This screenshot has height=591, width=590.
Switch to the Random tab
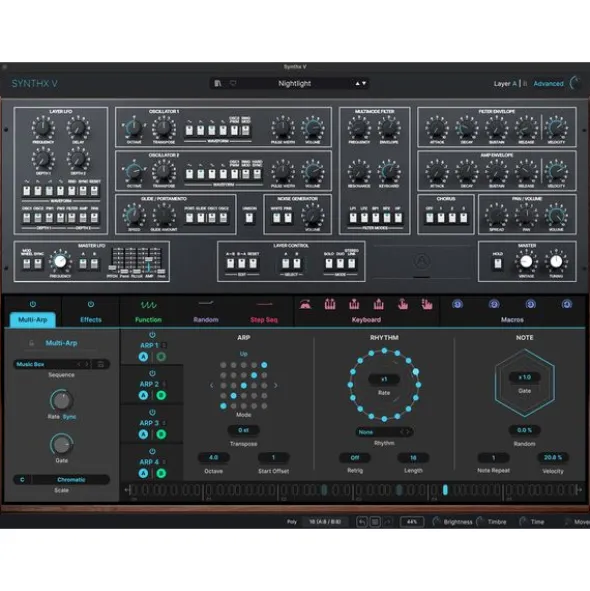(x=206, y=320)
